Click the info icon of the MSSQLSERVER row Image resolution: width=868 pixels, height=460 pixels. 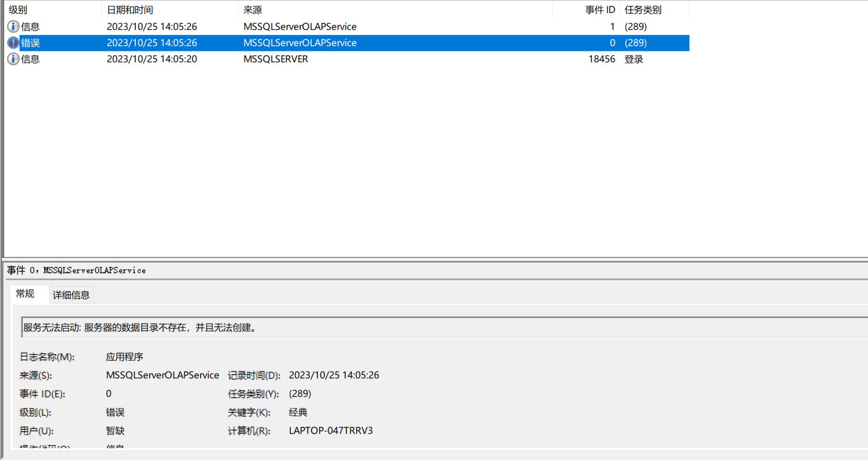click(13, 59)
